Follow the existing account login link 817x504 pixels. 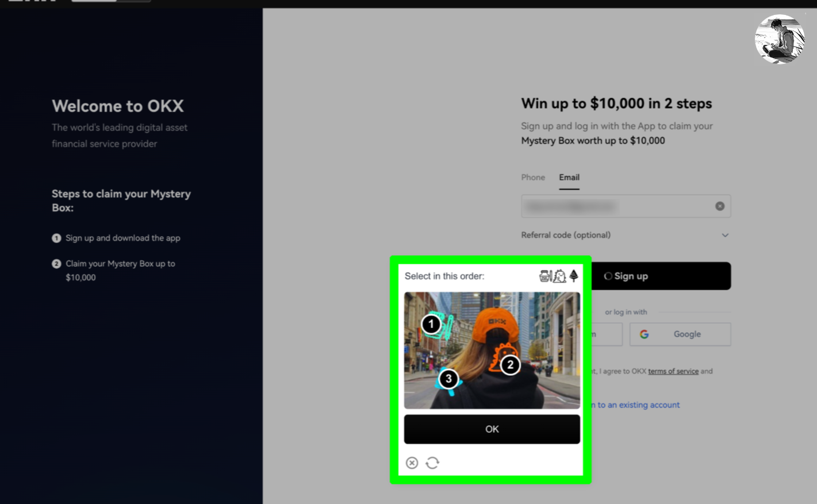(x=635, y=405)
